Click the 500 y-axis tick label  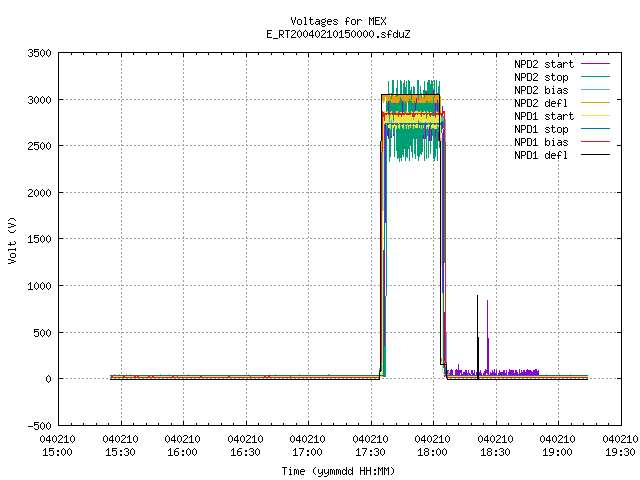click(x=42, y=333)
